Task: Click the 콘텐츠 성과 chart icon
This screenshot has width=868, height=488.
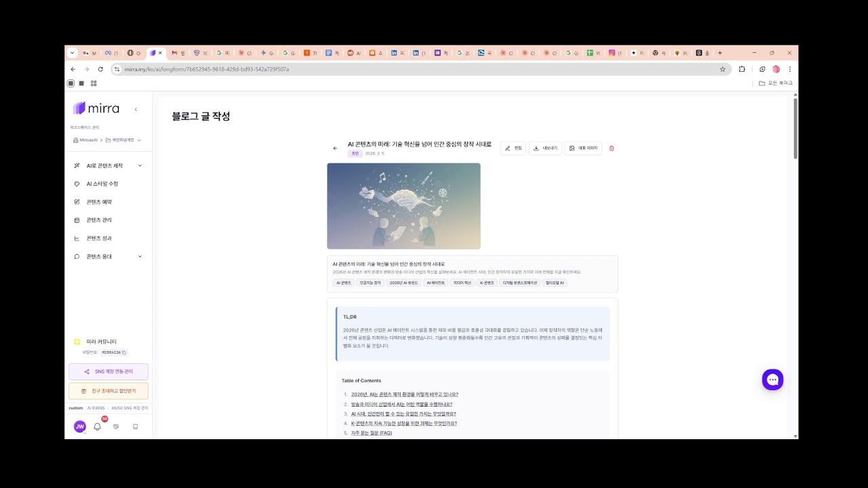Action: pyautogui.click(x=77, y=239)
